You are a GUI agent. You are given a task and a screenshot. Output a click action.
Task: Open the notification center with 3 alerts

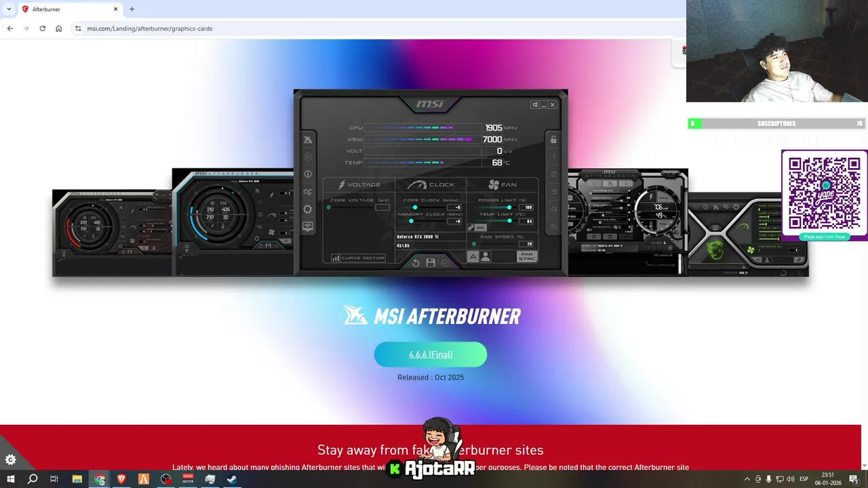pyautogui.click(x=854, y=479)
